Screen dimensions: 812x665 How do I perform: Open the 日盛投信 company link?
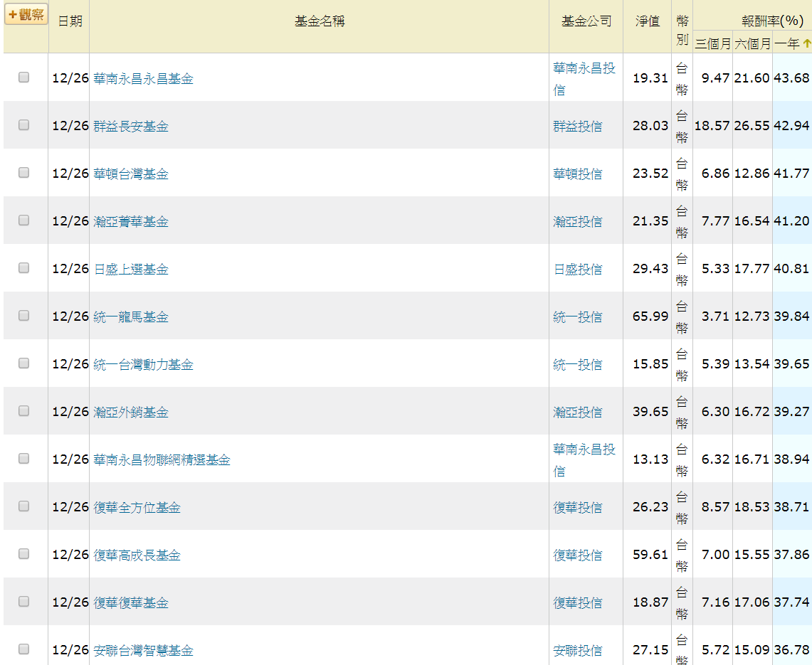pyautogui.click(x=577, y=269)
